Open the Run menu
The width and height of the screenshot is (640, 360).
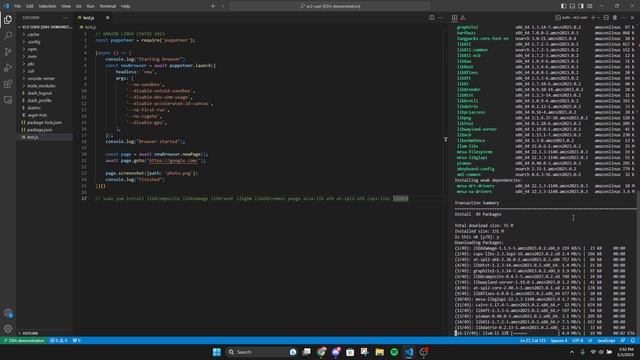[90, 6]
